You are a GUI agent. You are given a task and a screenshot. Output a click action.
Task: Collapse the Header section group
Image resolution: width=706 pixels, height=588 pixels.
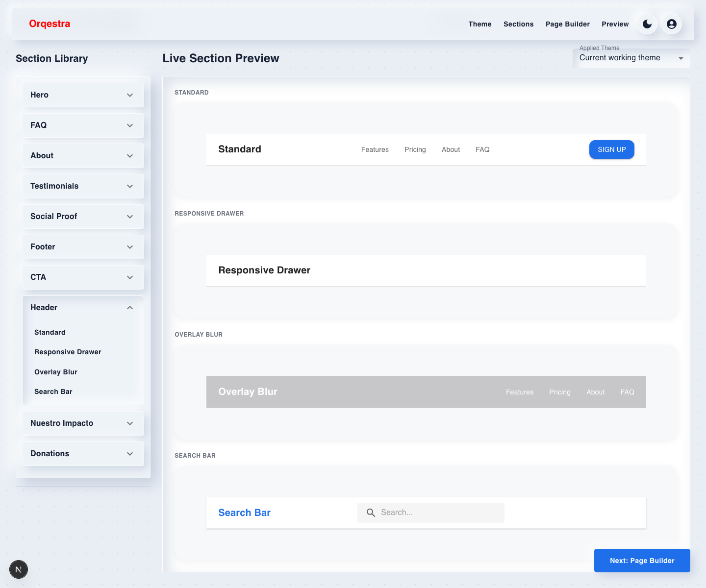(83, 308)
